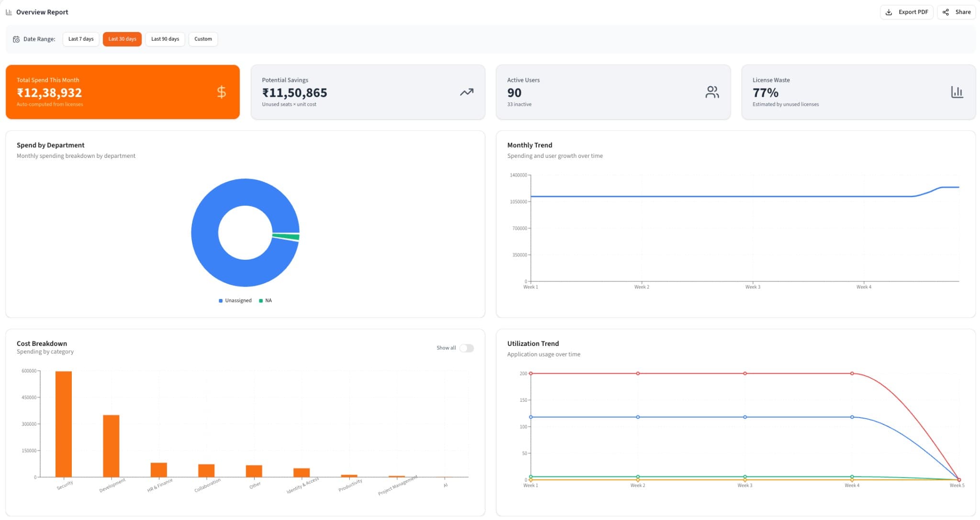This screenshot has height=520, width=980.
Task: Click the users icon on Active Users card
Action: point(712,92)
